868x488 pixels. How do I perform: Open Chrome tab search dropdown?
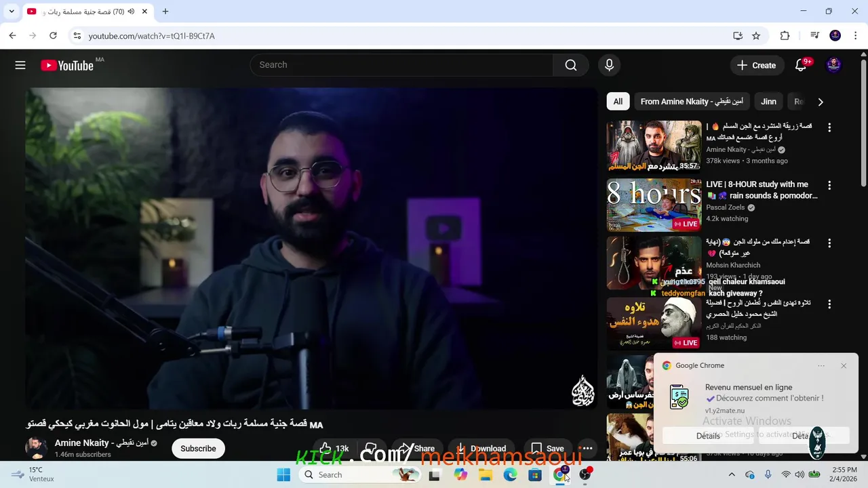click(12, 12)
